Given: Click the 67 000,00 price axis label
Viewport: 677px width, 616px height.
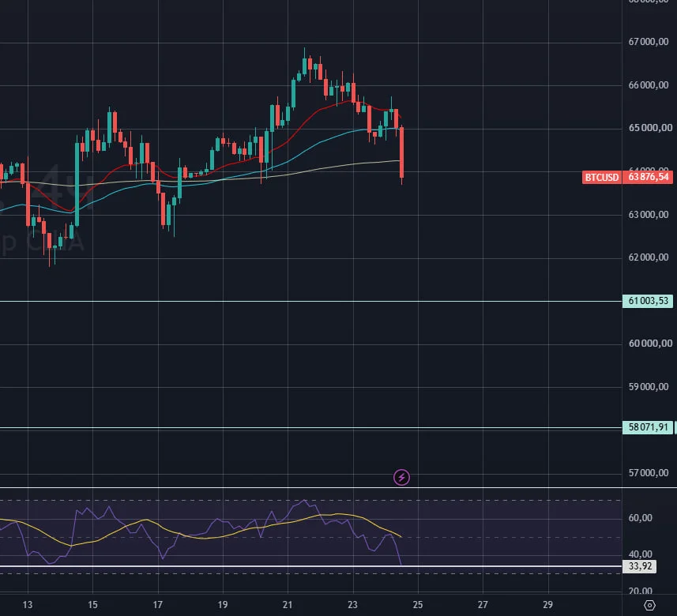Looking at the screenshot, I should point(648,42).
